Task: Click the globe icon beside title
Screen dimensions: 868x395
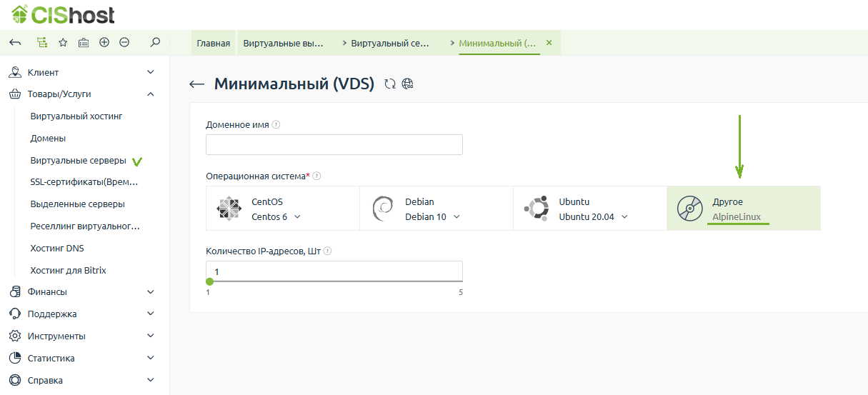Action: tap(408, 84)
